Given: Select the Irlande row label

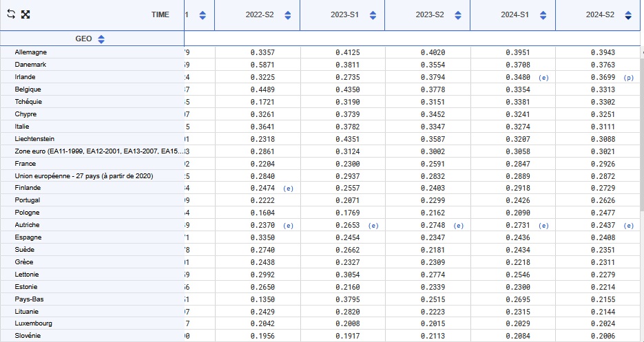Looking at the screenshot, I should [25, 77].
